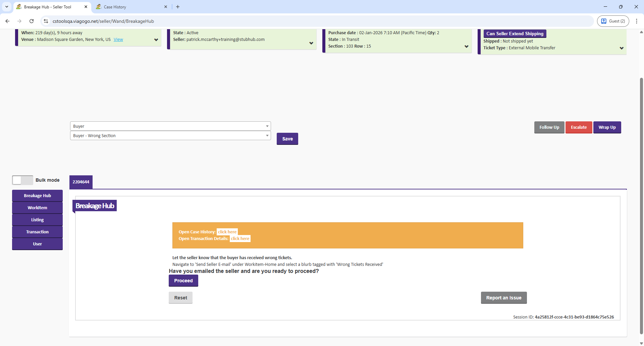The height and width of the screenshot is (346, 644).
Task: Click the Proceed button
Action: click(x=183, y=281)
